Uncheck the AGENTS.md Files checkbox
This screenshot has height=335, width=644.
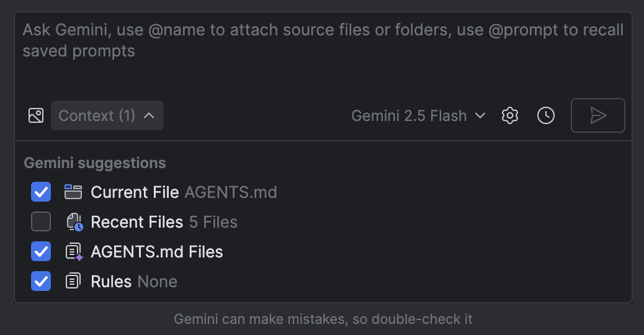[41, 251]
